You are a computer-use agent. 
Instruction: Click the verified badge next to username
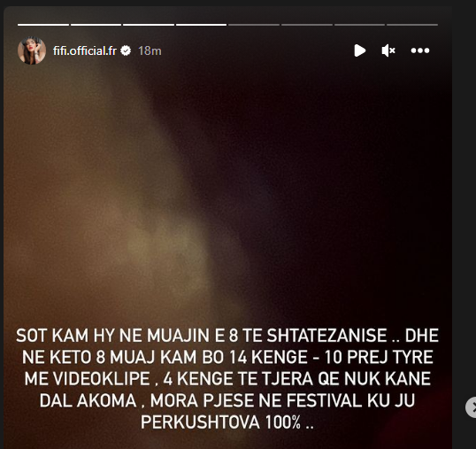coord(126,50)
